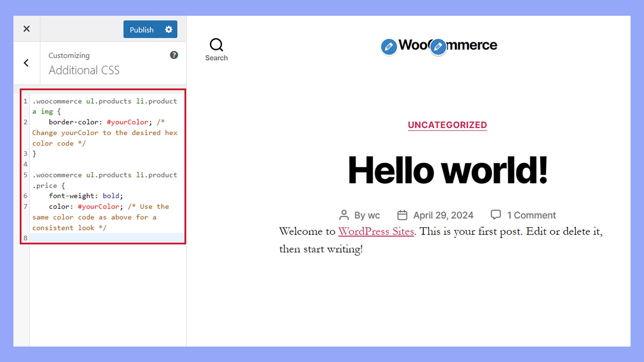Click the calendar icon beside the date
644x362 pixels.
point(402,215)
